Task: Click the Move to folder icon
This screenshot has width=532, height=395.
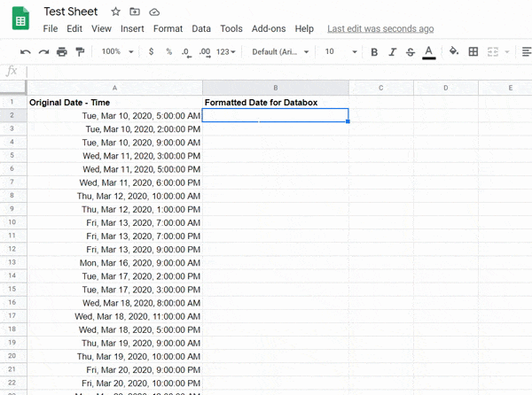Action: click(135, 12)
